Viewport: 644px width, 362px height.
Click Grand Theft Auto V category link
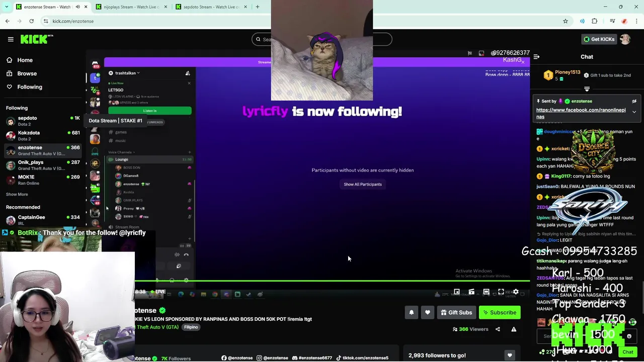(156, 327)
